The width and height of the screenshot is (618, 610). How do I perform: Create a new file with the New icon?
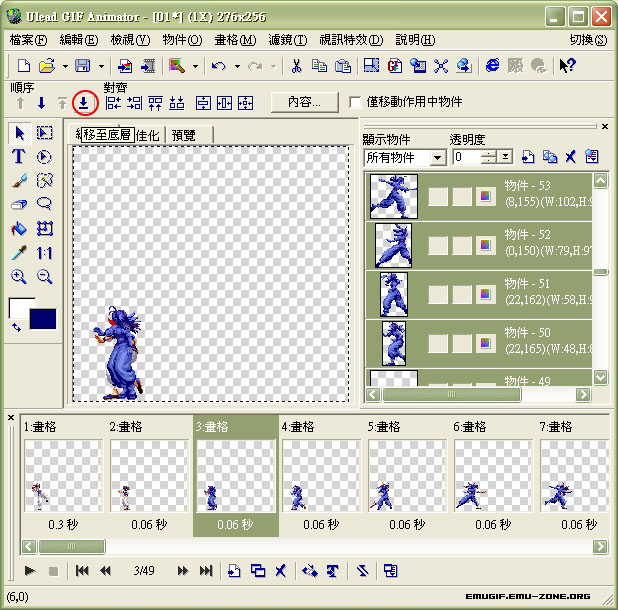pos(24,65)
